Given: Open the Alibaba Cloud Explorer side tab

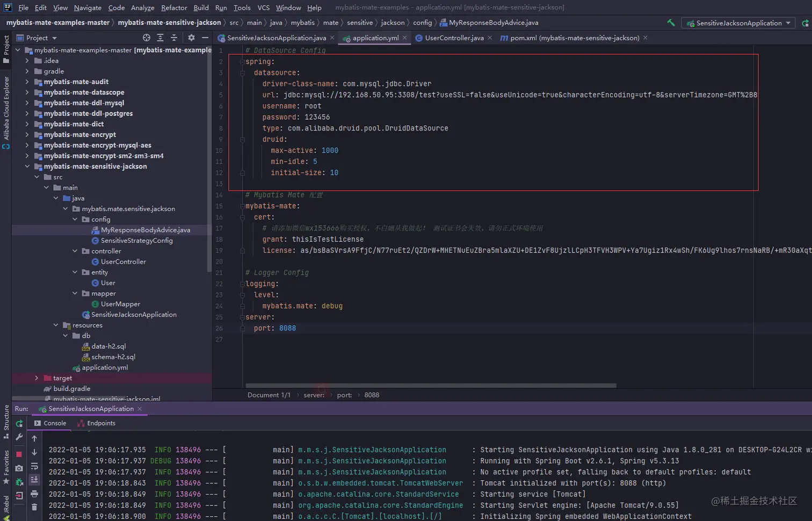Looking at the screenshot, I should point(6,113).
